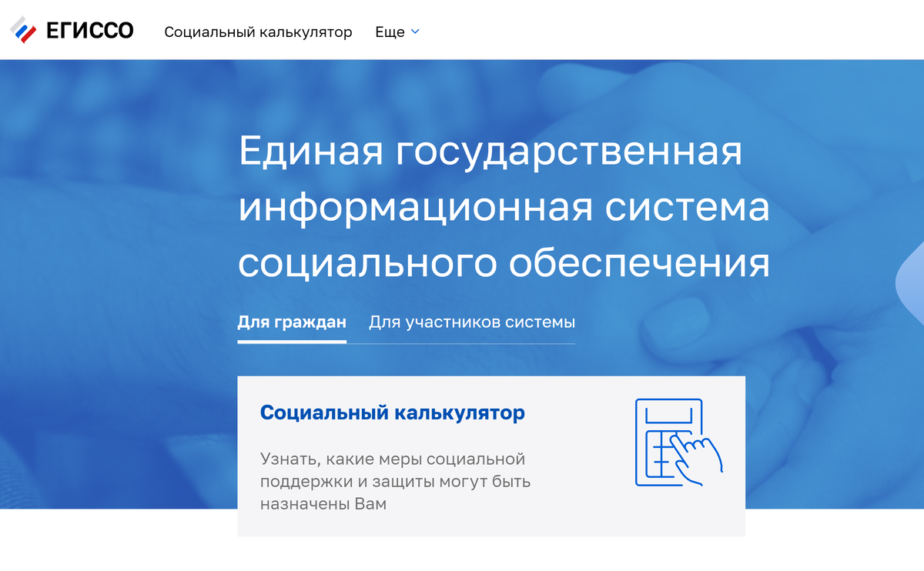This screenshot has width=924, height=571.
Task: Open the Социальный калькулятор card
Action: (491, 456)
